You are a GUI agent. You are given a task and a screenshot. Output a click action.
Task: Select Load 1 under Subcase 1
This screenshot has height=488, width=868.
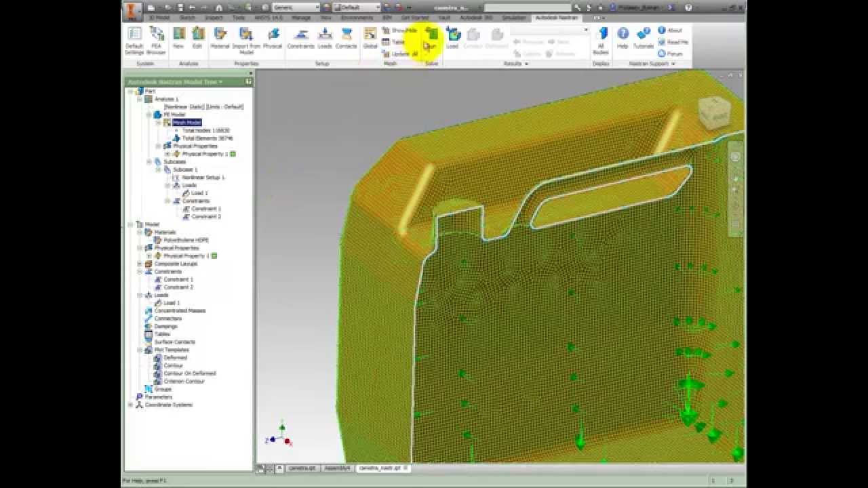pyautogui.click(x=199, y=193)
